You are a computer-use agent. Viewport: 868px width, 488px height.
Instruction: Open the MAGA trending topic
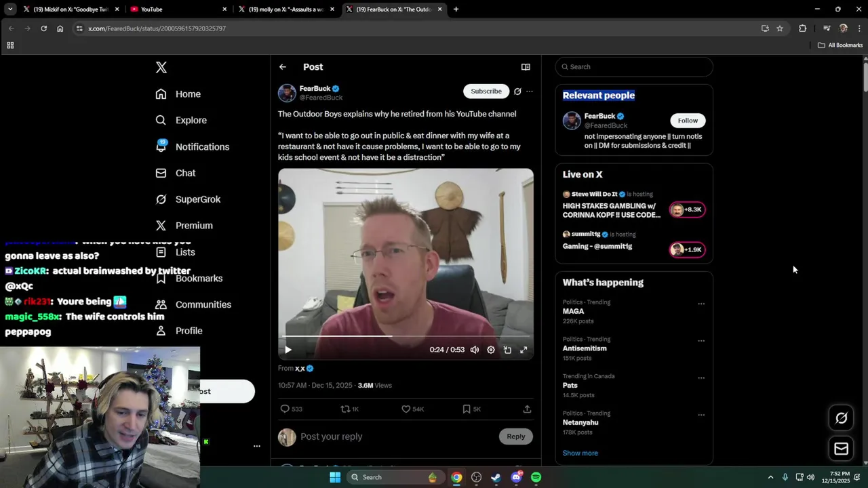pos(573,311)
